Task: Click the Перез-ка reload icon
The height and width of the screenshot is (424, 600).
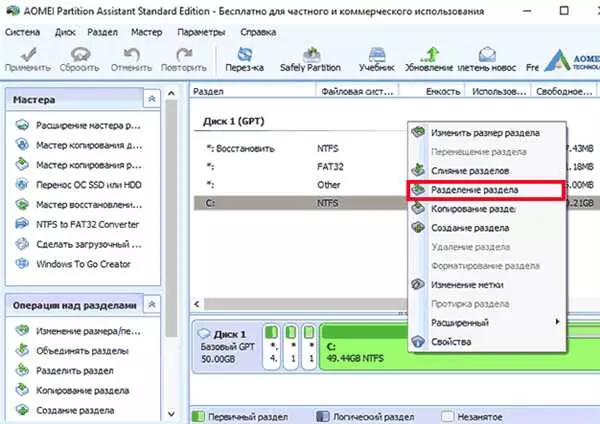Action: [245, 54]
